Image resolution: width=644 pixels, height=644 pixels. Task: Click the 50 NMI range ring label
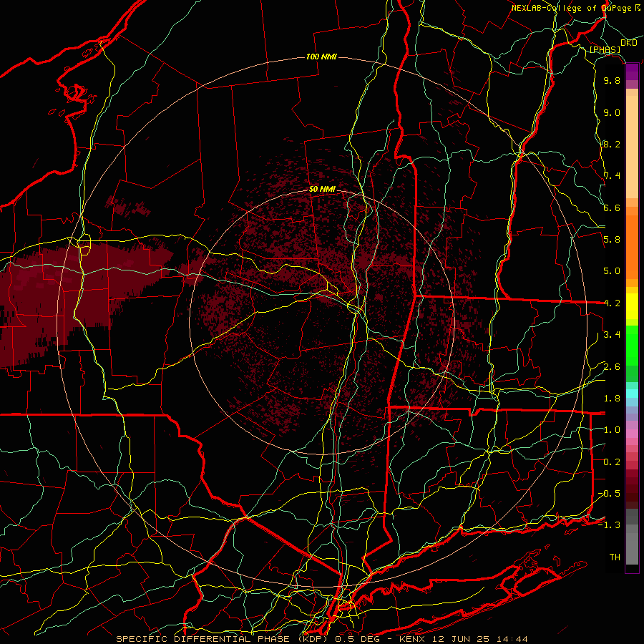click(x=323, y=189)
